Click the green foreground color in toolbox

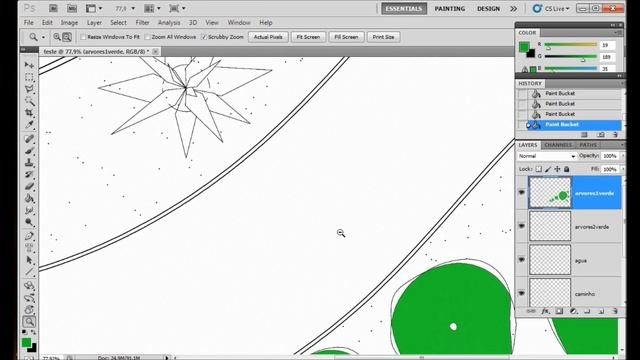27,342
